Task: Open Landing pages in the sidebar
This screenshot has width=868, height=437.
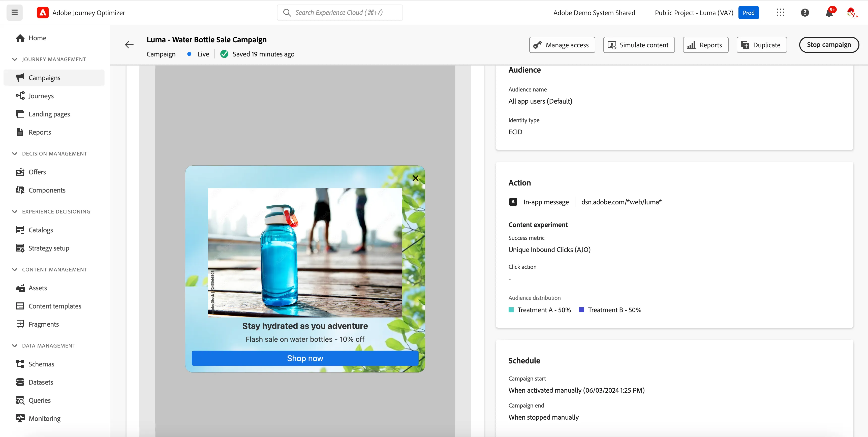Action: [54, 114]
